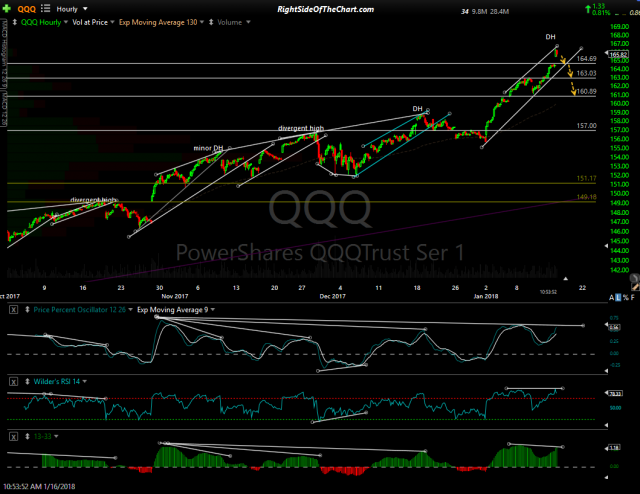Click the 142.00 price axis label
640x494 pixels.
pyautogui.click(x=619, y=270)
